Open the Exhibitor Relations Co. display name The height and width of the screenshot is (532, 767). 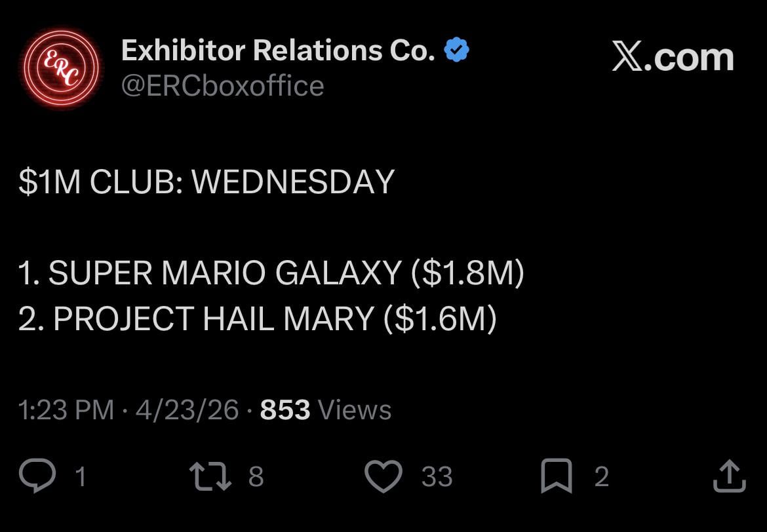278,50
